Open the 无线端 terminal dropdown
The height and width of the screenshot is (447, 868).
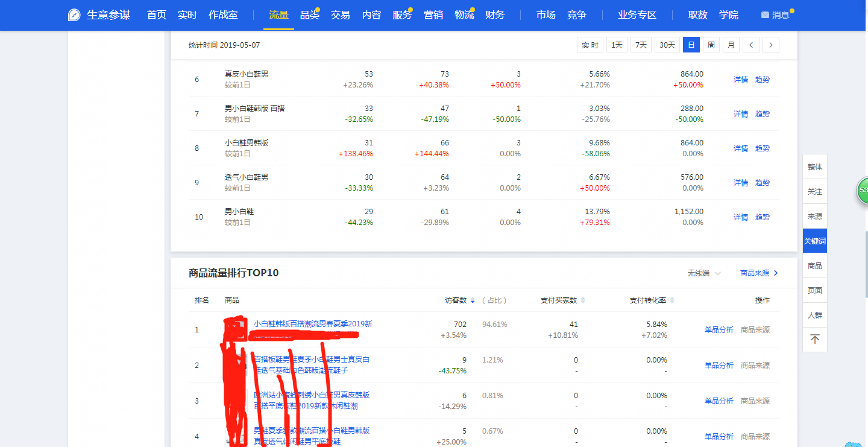coord(702,273)
